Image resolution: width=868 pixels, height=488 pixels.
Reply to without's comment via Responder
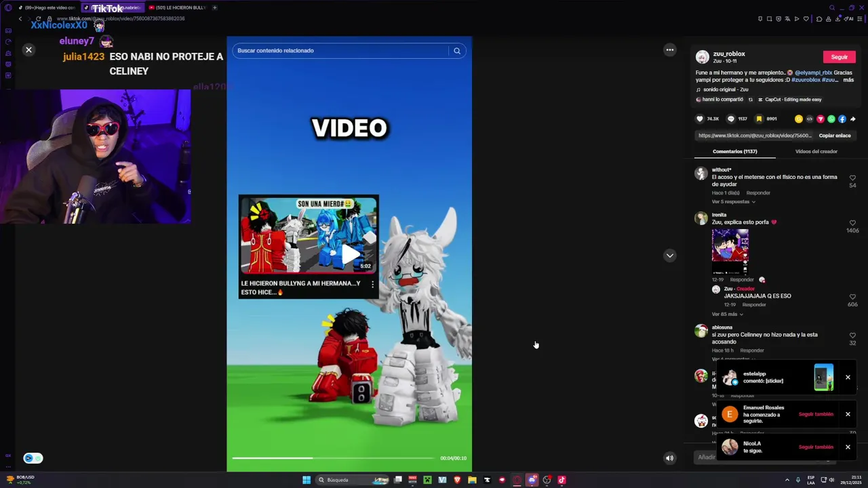758,193
